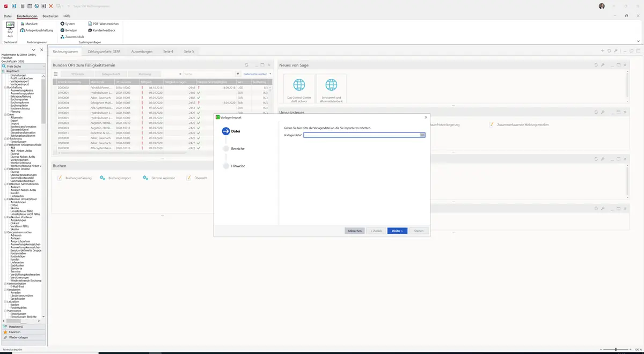The width and height of the screenshot is (644, 354).
Task: Click browse button beside Vorlagendatei field
Action: (x=423, y=135)
